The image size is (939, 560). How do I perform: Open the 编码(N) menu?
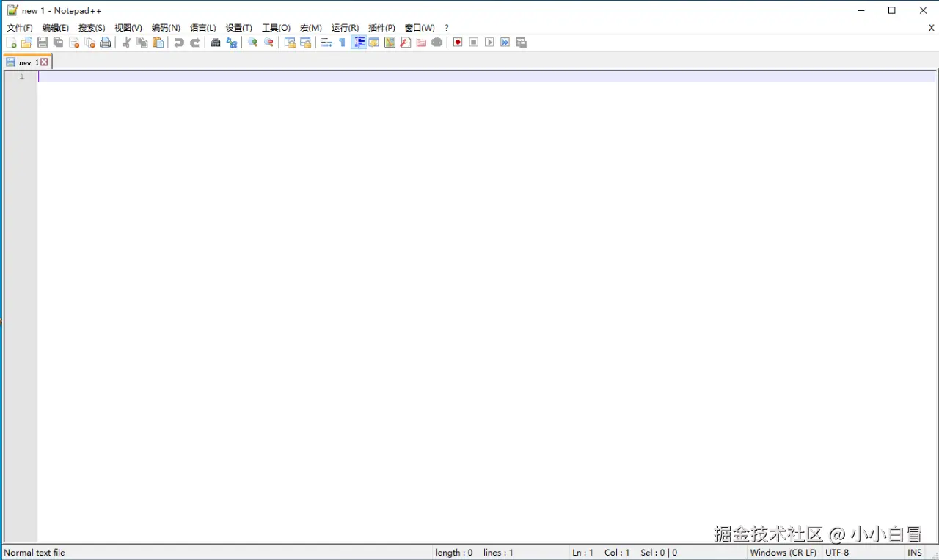pyautogui.click(x=166, y=28)
